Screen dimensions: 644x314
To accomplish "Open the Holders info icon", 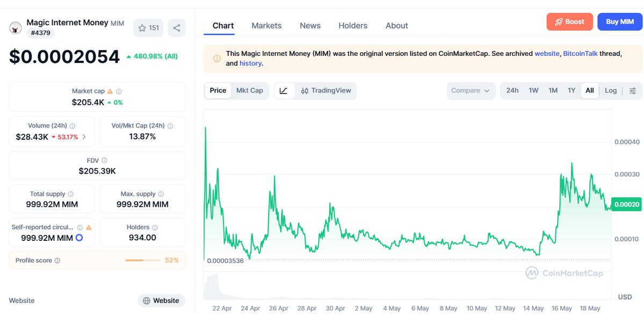I will (x=154, y=227).
